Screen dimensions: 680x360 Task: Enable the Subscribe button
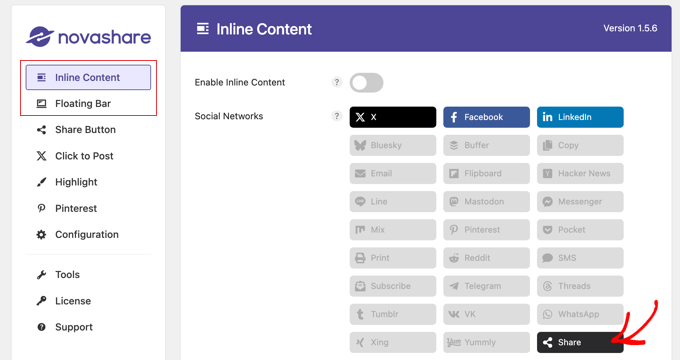coord(393,286)
